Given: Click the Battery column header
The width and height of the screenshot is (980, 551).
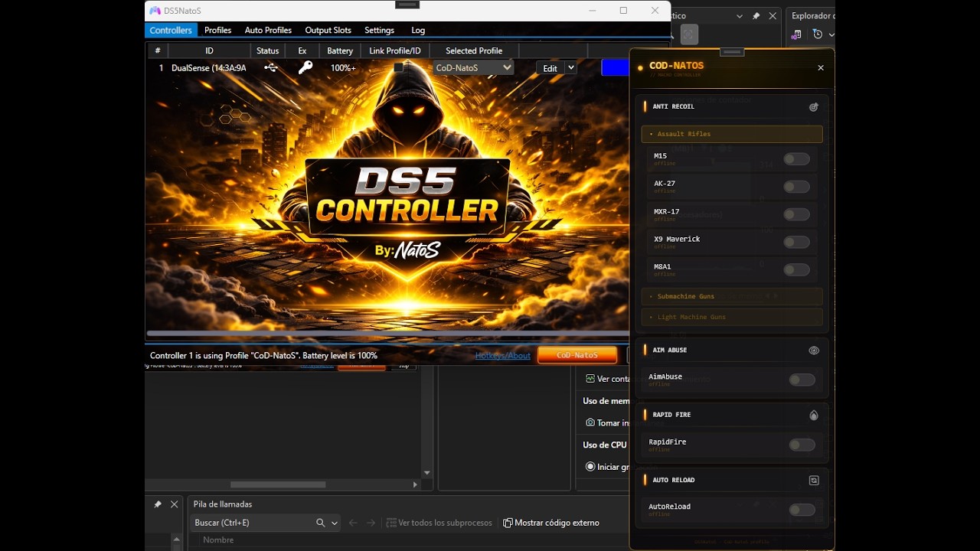Looking at the screenshot, I should coord(340,51).
